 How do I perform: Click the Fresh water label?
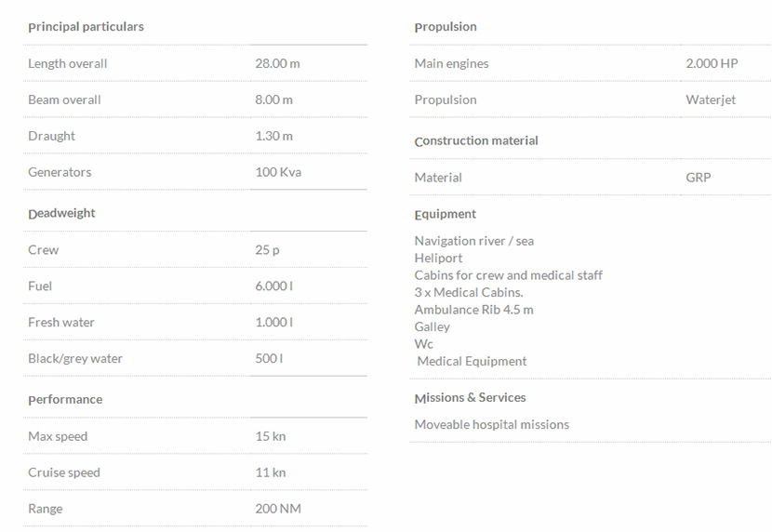[x=61, y=323]
